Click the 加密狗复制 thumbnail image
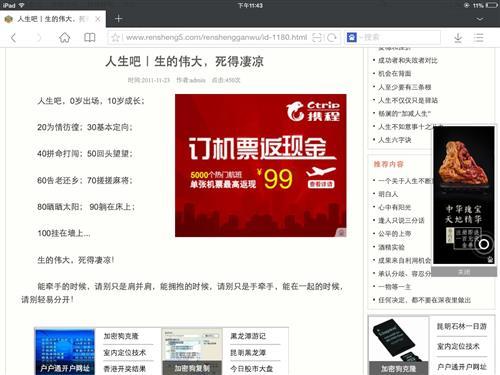The width and height of the screenshot is (500, 375). pos(192,352)
